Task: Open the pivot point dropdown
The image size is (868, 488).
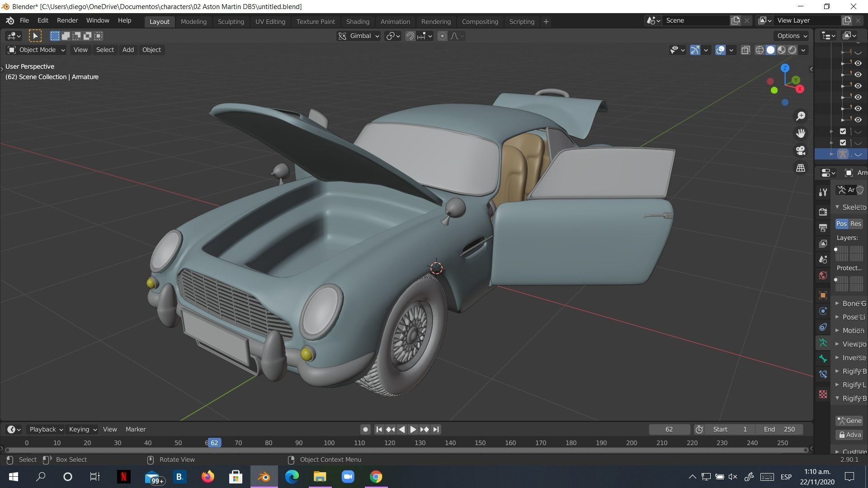Action: 393,36
